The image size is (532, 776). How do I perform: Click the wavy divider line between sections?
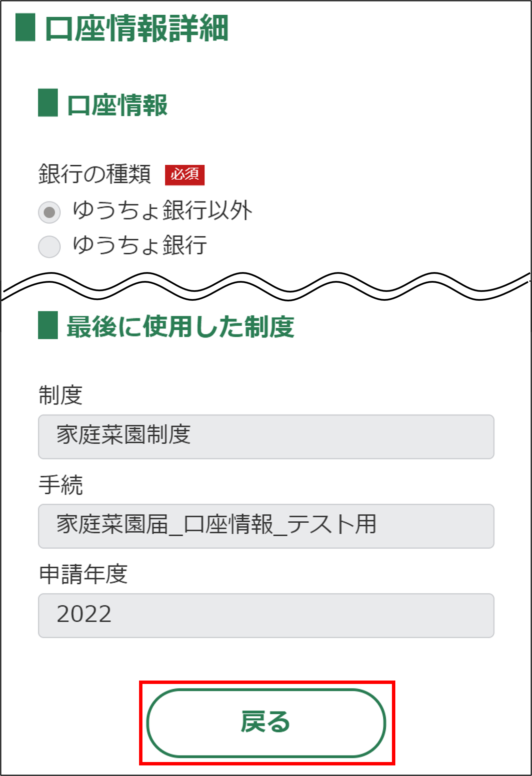click(266, 287)
